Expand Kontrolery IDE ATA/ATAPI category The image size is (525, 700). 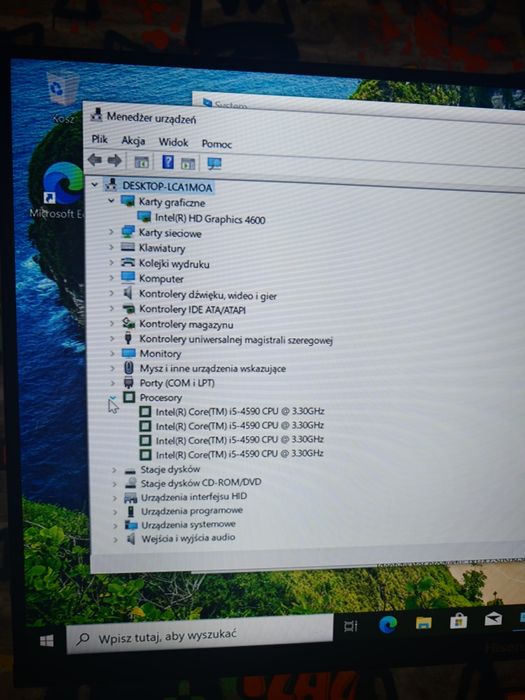tap(112, 308)
